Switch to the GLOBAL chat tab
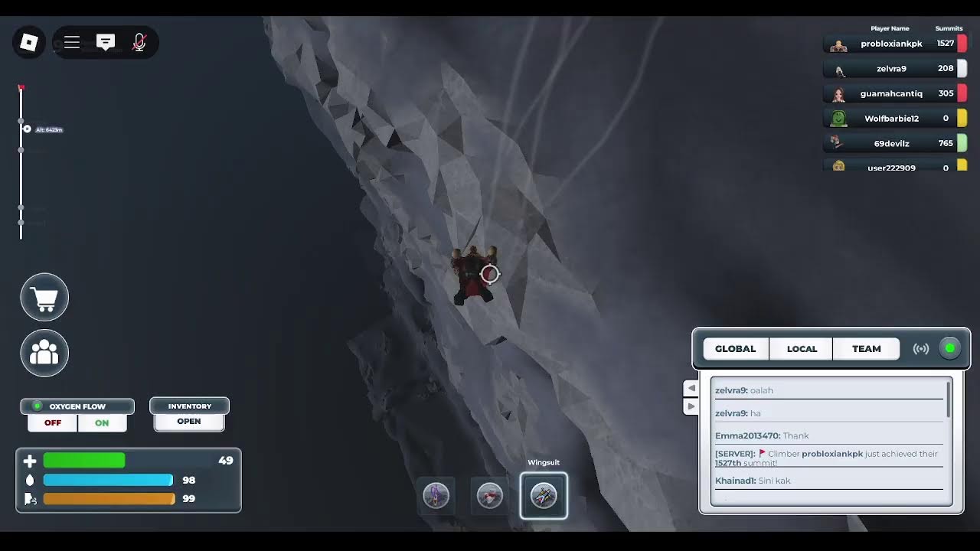This screenshot has height=551, width=980. [735, 348]
